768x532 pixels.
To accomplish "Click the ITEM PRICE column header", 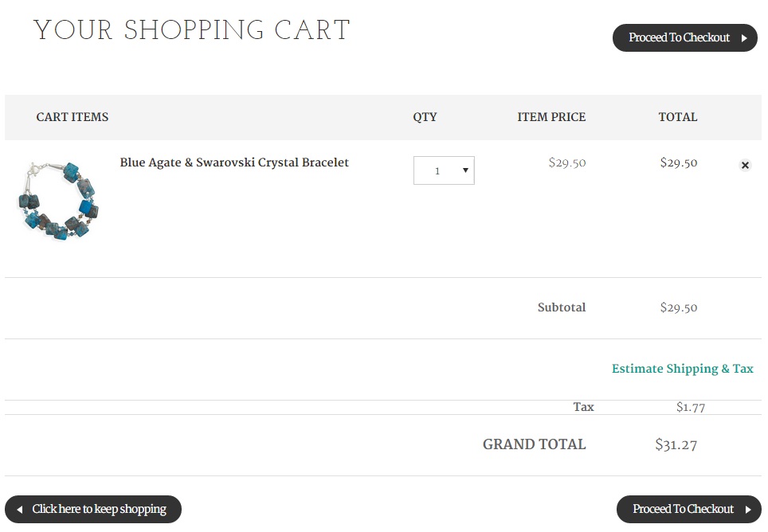I will [551, 117].
